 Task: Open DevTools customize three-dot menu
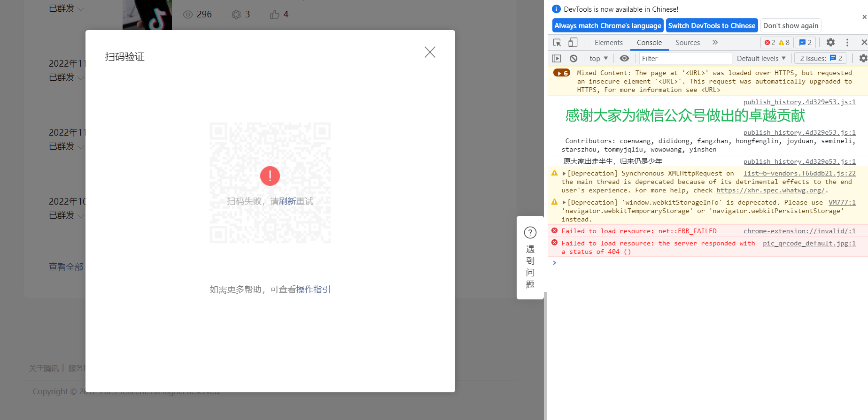coord(847,43)
